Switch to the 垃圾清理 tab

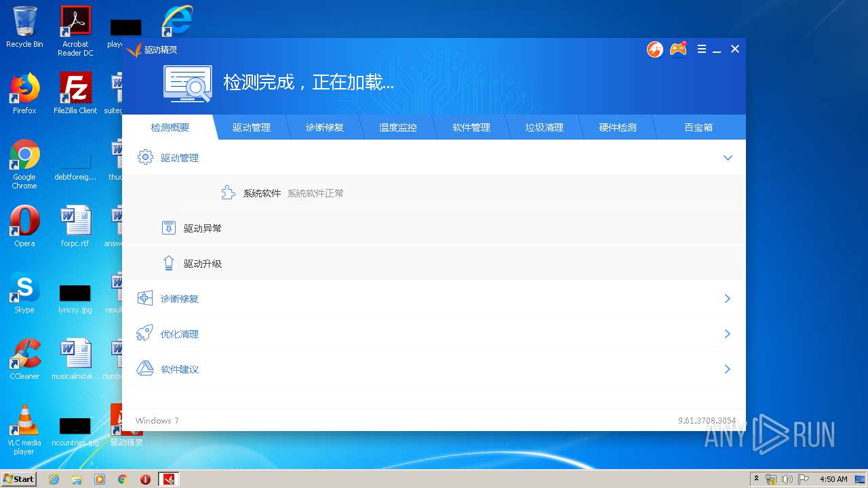click(x=545, y=127)
